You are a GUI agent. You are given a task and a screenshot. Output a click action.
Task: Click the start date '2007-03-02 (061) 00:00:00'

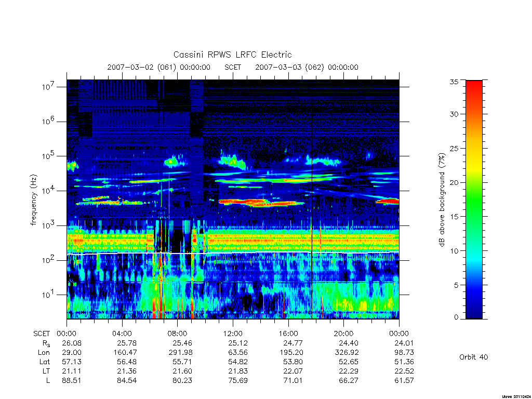(159, 67)
